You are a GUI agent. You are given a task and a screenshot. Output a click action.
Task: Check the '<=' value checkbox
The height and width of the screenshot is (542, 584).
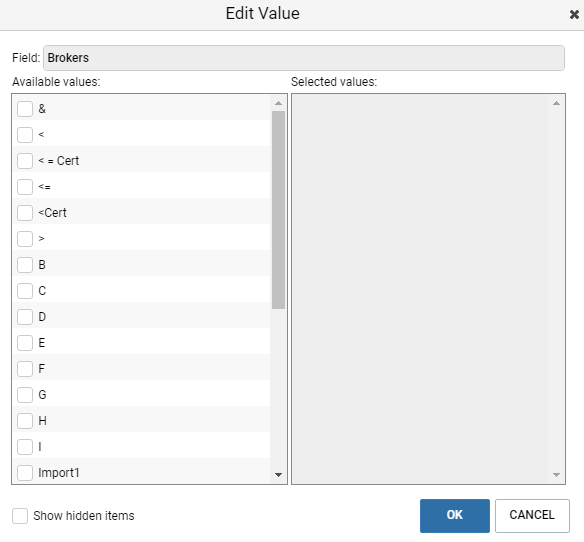pos(25,187)
